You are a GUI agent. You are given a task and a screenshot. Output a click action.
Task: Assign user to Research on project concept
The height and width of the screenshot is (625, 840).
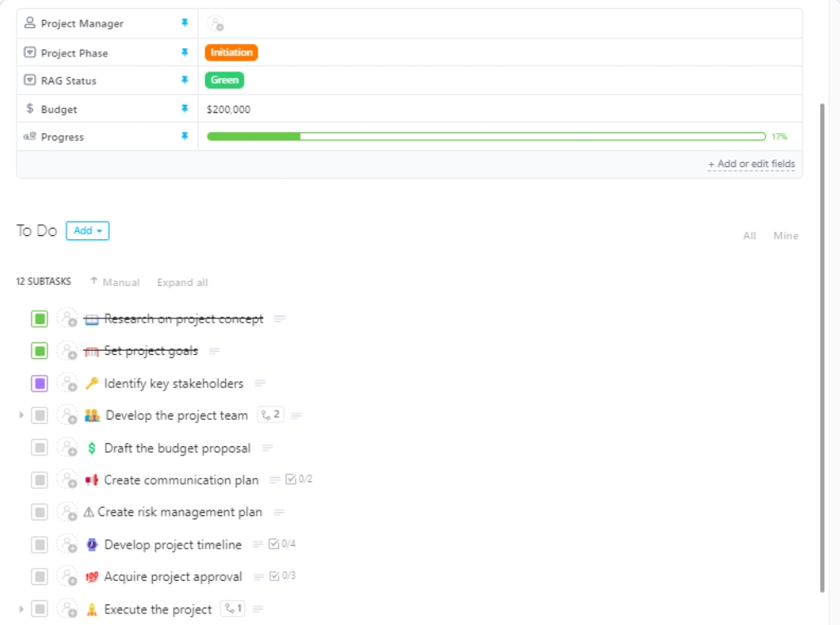(x=68, y=318)
